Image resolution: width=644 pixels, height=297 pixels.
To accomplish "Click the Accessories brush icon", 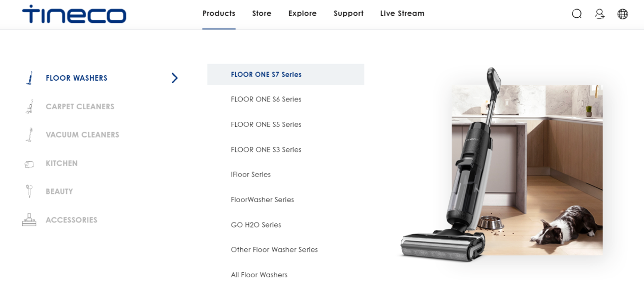I will point(29,220).
